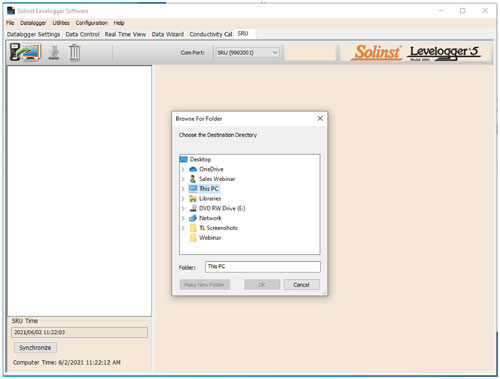Expand the Network tree node
Screen dimensions: 500x379
click(x=183, y=218)
